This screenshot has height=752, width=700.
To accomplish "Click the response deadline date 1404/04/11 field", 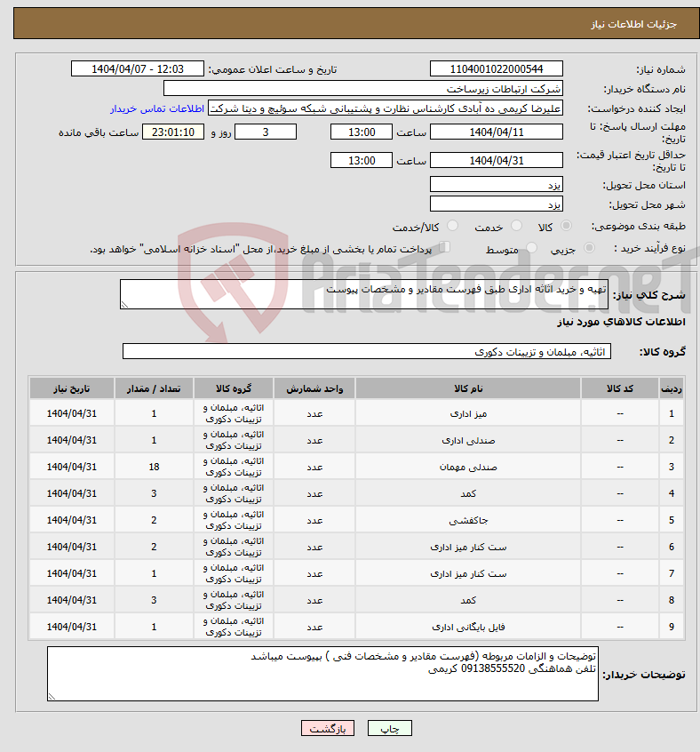I will point(497,132).
